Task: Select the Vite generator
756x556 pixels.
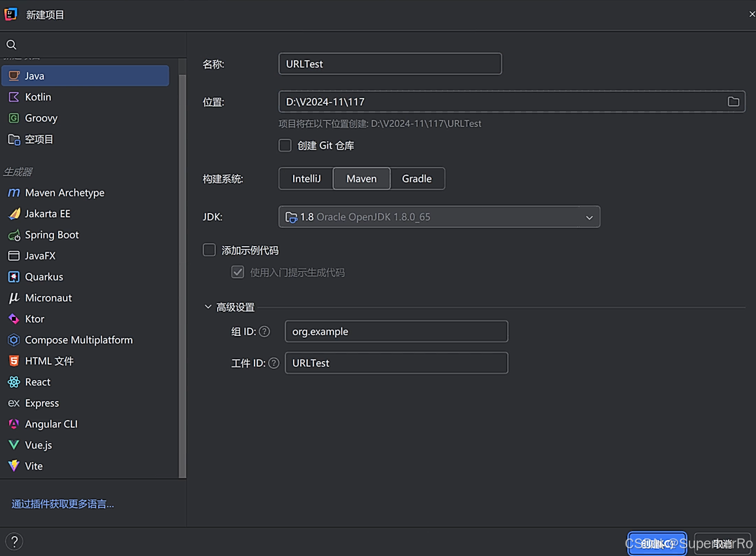Action: [x=86, y=466]
